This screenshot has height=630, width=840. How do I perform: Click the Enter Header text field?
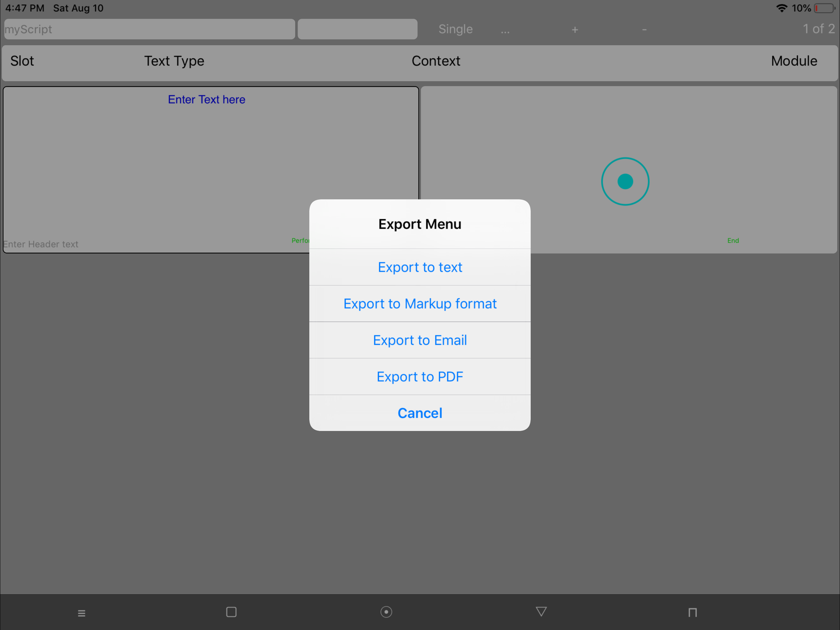pos(41,244)
